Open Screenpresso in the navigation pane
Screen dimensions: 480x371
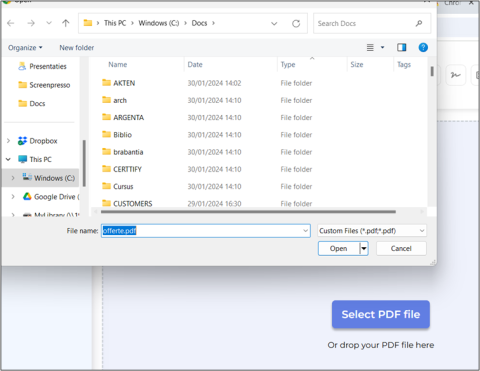[x=49, y=85]
